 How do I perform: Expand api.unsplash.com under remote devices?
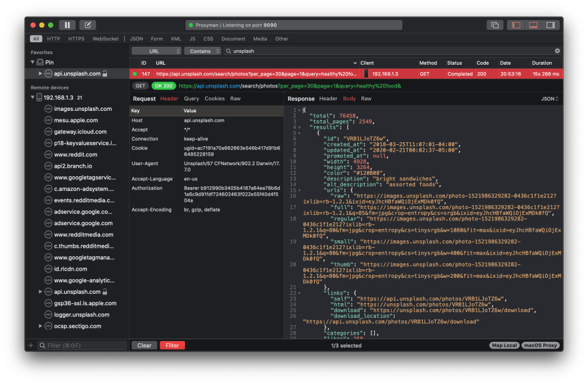[x=40, y=291]
